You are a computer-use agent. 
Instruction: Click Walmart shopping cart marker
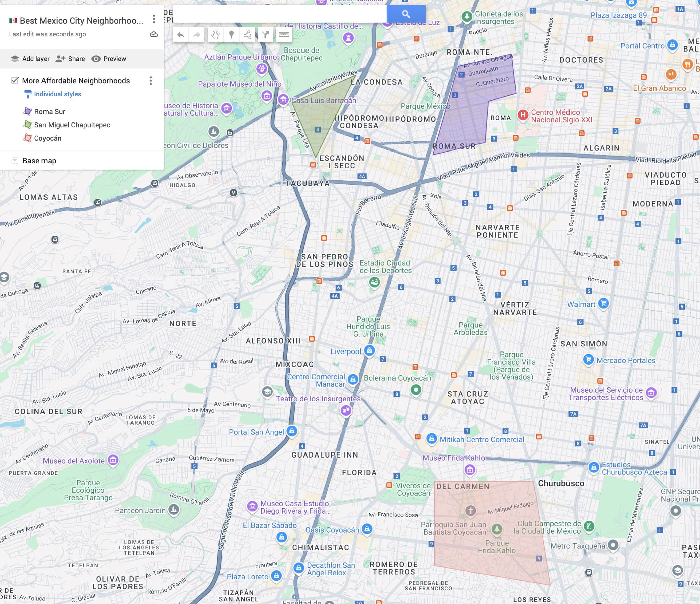[603, 303]
